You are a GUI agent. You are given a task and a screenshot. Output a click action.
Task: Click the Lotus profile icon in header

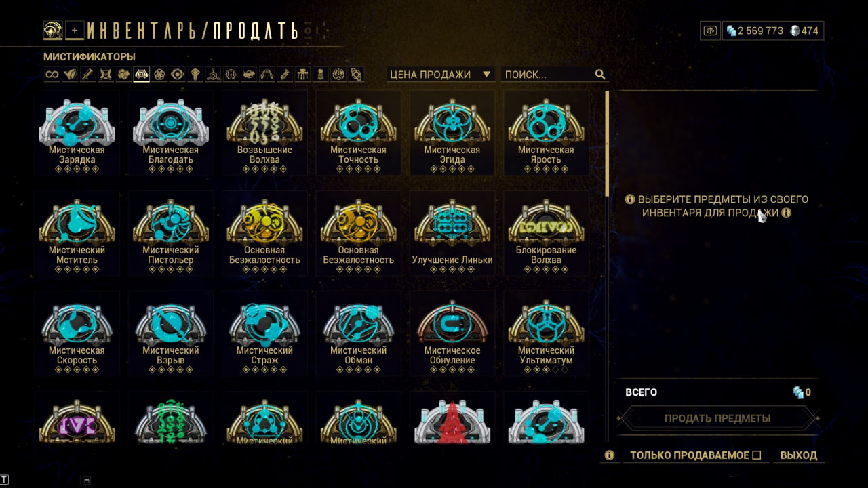tap(53, 30)
